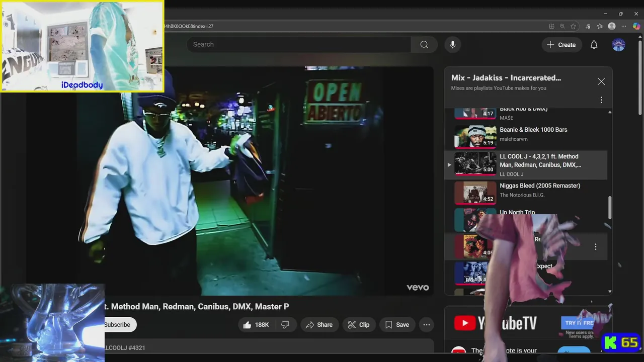Image resolution: width=644 pixels, height=362 pixels.
Task: Click the Edge zoom magnifier icon in address bar
Action: [562, 26]
